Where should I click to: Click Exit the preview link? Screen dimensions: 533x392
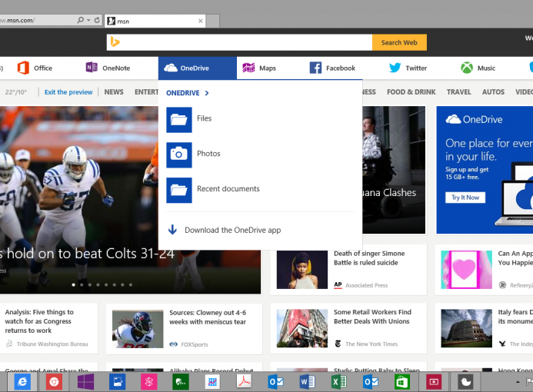68,92
